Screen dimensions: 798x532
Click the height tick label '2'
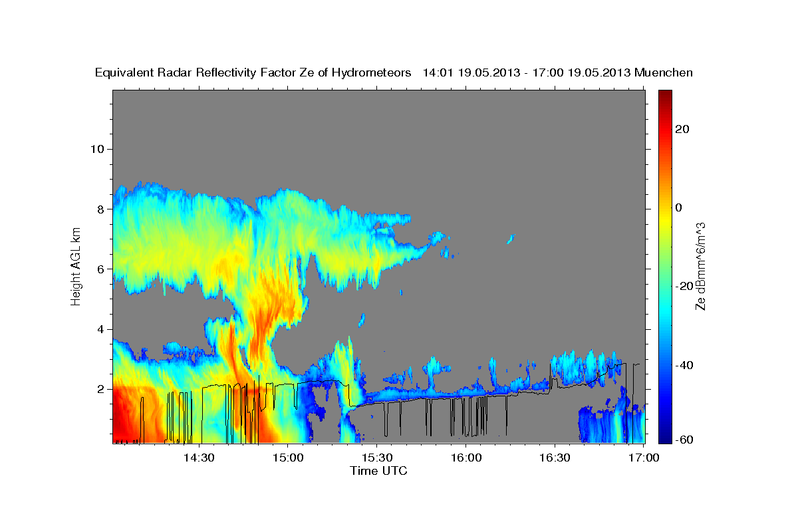[99, 389]
